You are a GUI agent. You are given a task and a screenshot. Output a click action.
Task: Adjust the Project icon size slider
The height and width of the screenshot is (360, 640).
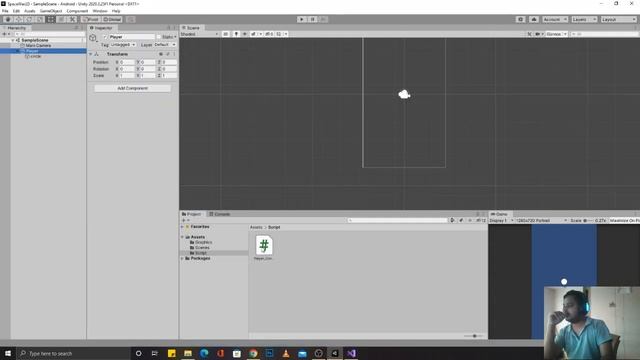[473, 336]
